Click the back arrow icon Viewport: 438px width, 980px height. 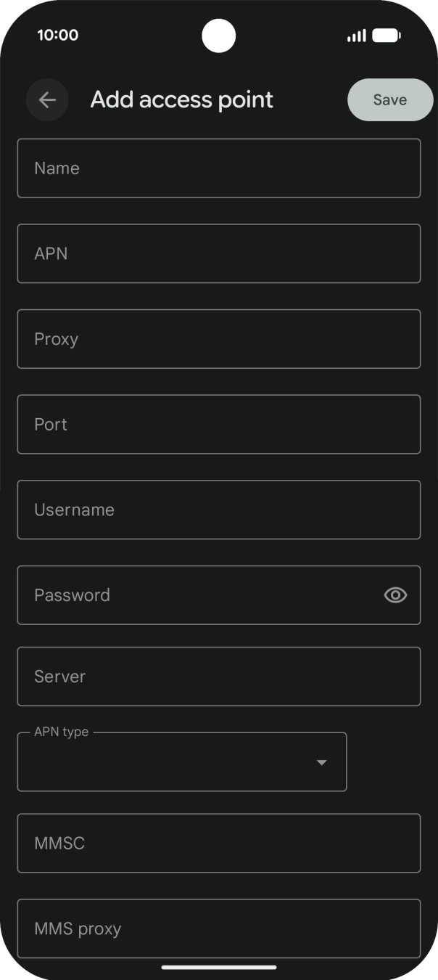point(47,99)
